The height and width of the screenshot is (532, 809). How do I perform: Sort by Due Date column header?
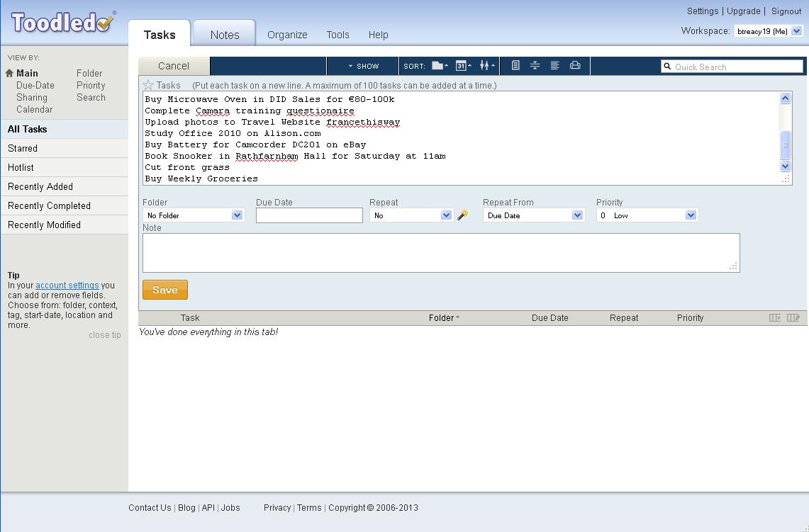click(550, 317)
